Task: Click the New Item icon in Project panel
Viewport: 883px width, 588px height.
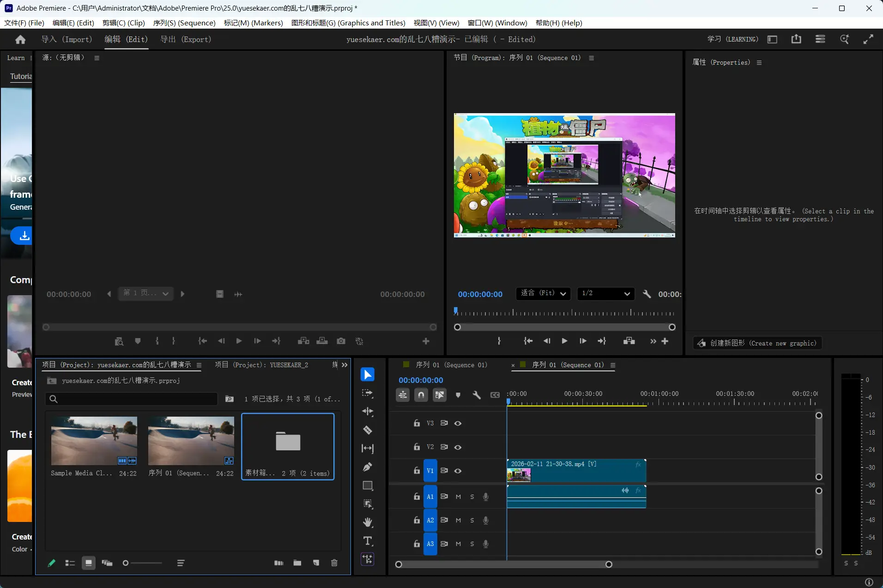Action: point(316,563)
